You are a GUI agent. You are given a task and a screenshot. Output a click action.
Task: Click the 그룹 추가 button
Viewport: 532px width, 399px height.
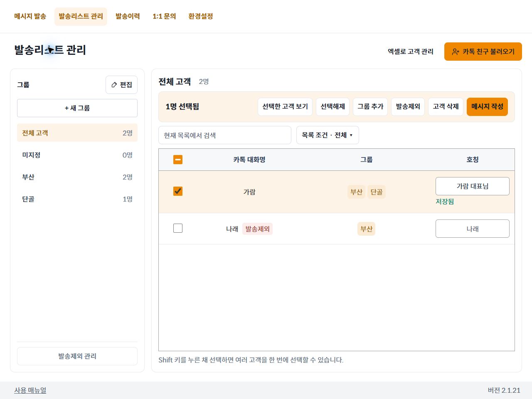(370, 107)
